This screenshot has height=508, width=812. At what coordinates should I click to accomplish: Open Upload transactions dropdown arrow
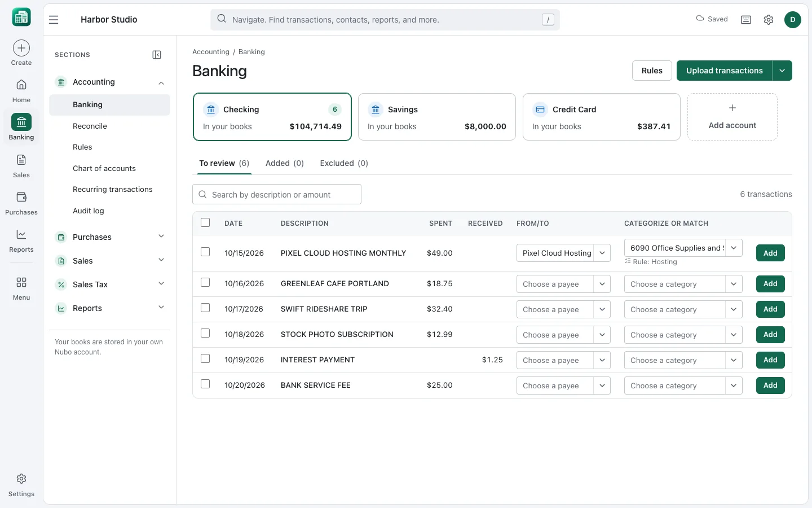point(782,71)
